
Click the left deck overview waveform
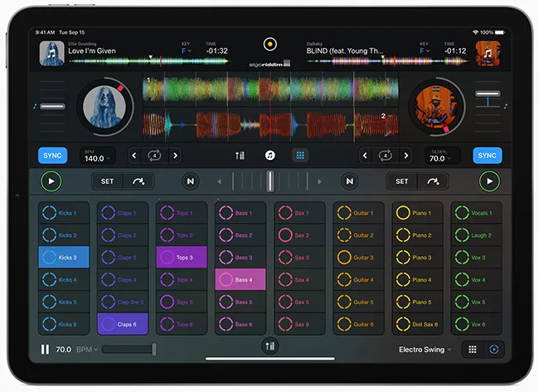[148, 61]
